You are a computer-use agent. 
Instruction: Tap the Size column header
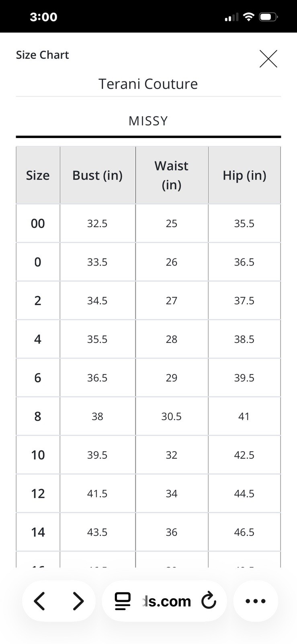38,175
